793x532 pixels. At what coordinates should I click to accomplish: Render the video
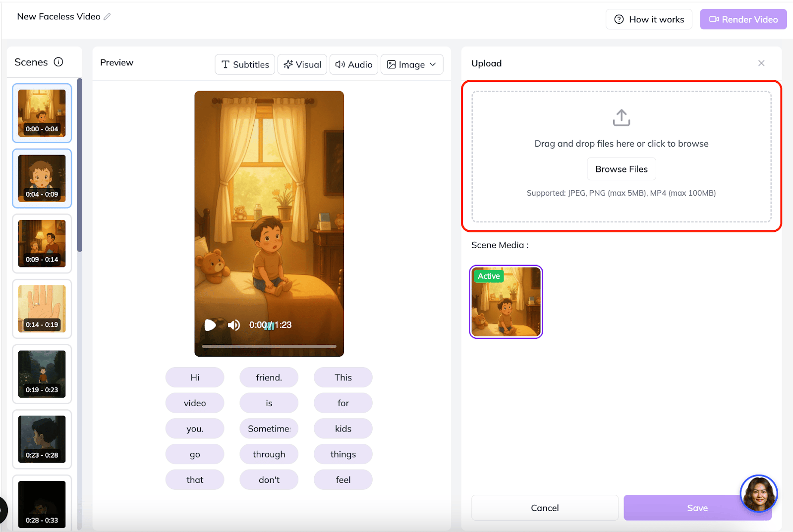tap(743, 19)
